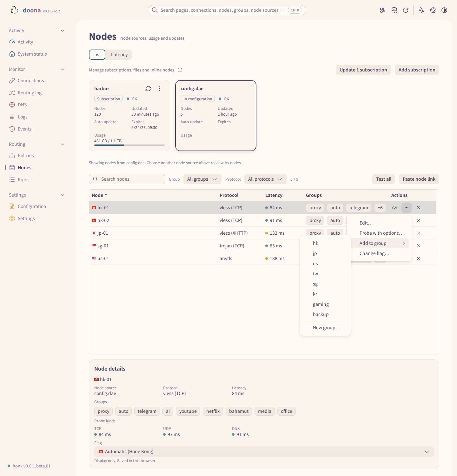
Task: Toggle dark mode contrast icon
Action: point(444,10)
